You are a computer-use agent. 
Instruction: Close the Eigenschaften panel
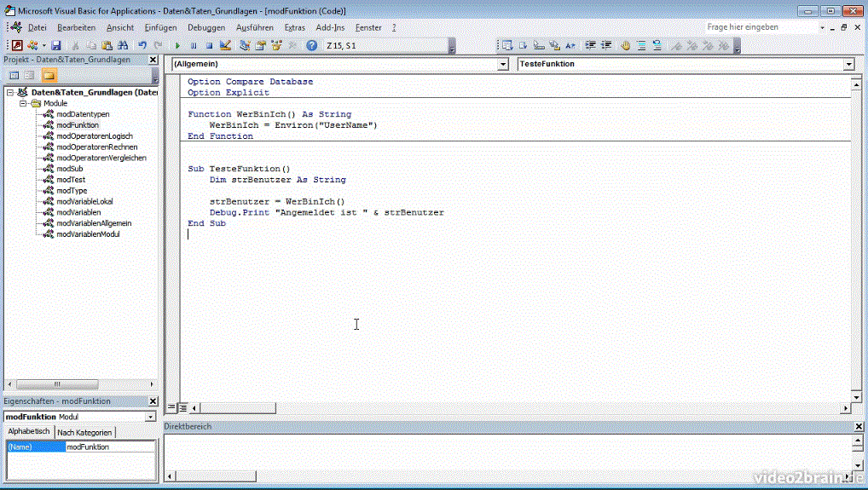point(153,401)
